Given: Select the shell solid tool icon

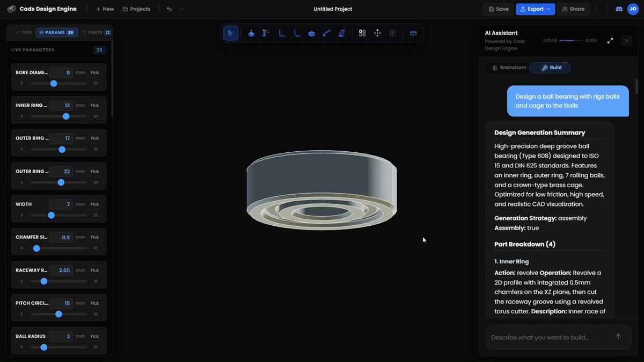Looking at the screenshot, I should (x=312, y=33).
